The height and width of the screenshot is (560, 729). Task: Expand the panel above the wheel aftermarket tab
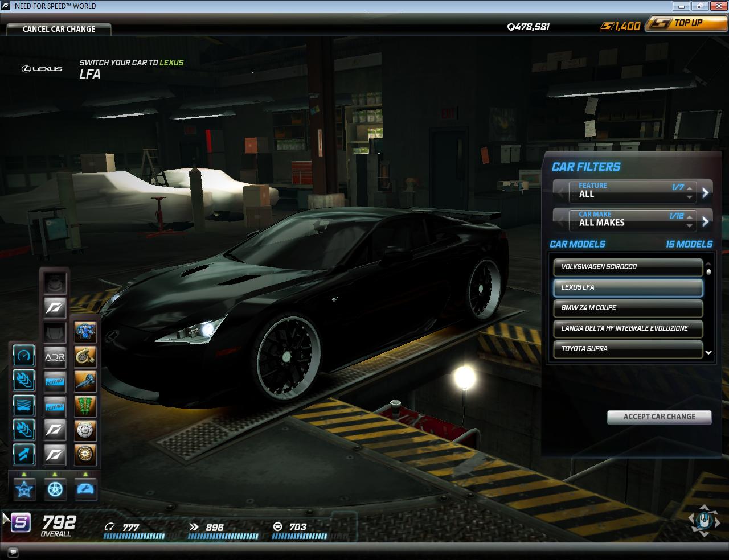55,474
